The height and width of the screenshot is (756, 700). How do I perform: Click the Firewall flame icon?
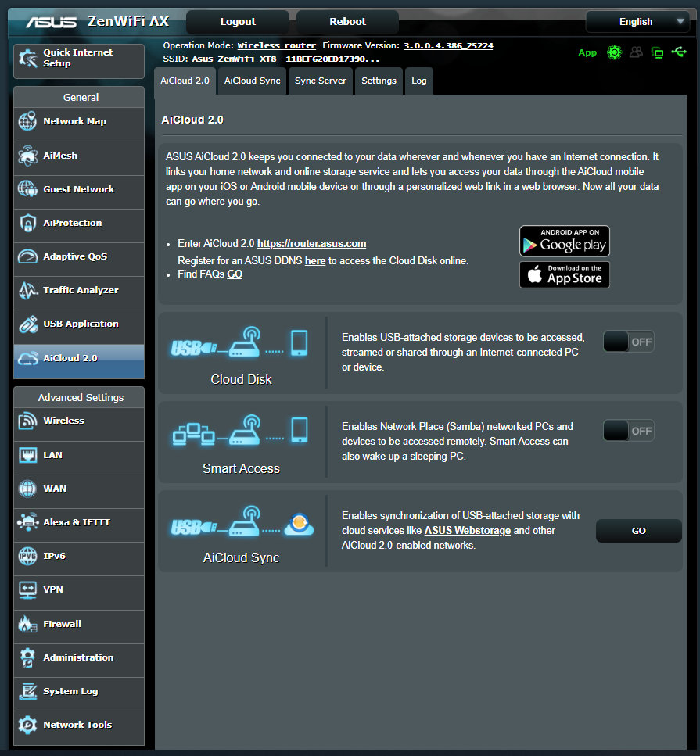pyautogui.click(x=27, y=624)
